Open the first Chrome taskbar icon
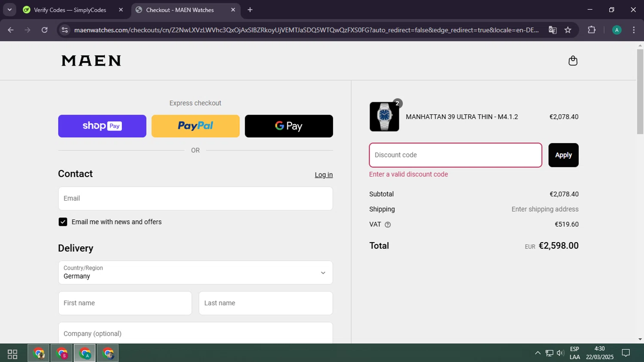644x362 pixels. (x=39, y=353)
